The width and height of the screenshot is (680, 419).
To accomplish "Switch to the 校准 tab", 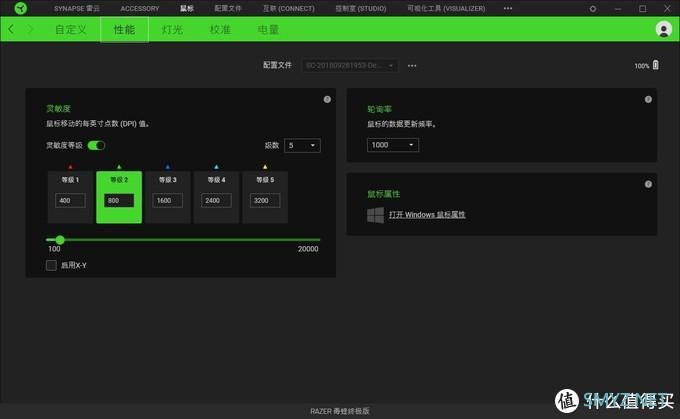I will coord(220,29).
